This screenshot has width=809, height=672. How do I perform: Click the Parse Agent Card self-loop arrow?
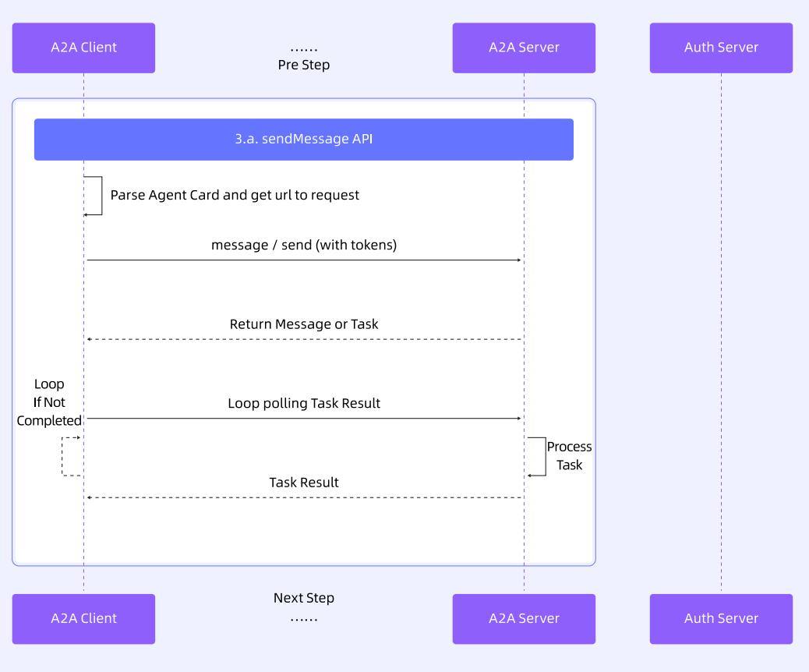point(100,196)
